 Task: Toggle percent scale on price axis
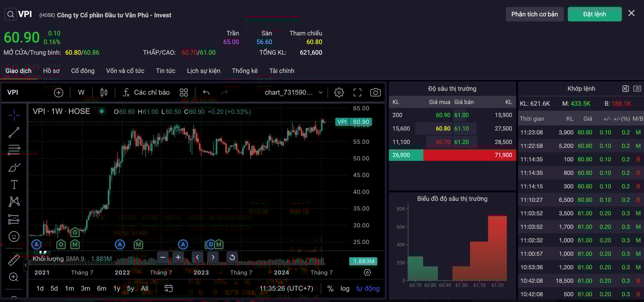(x=330, y=289)
